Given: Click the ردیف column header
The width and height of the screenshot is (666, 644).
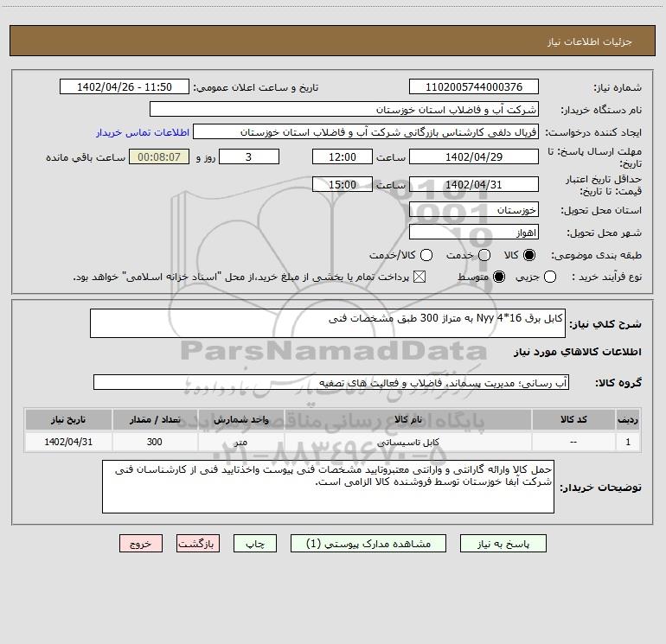Looking at the screenshot, I should pos(628,420).
